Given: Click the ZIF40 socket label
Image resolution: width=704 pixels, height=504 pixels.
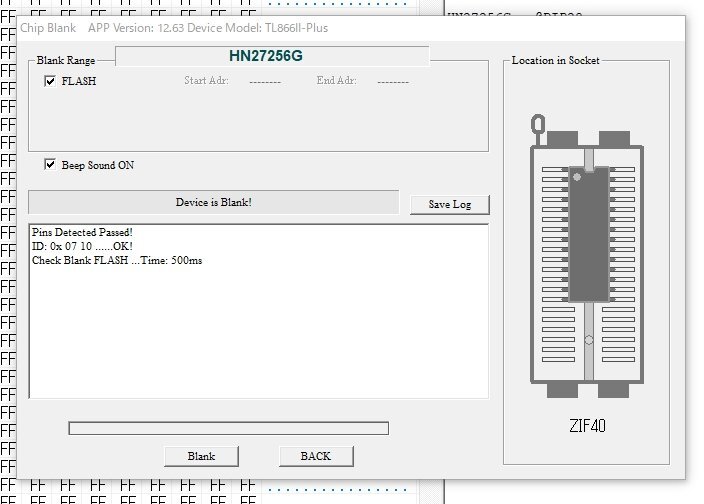Looking at the screenshot, I should [x=587, y=427].
